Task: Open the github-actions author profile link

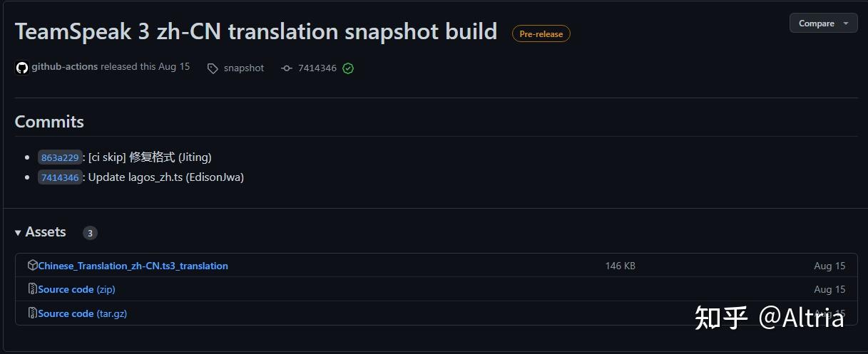Action: click(x=64, y=67)
